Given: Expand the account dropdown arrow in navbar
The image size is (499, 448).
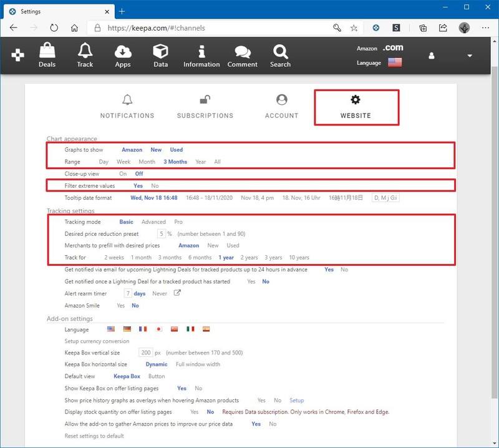Looking at the screenshot, I should [x=470, y=56].
